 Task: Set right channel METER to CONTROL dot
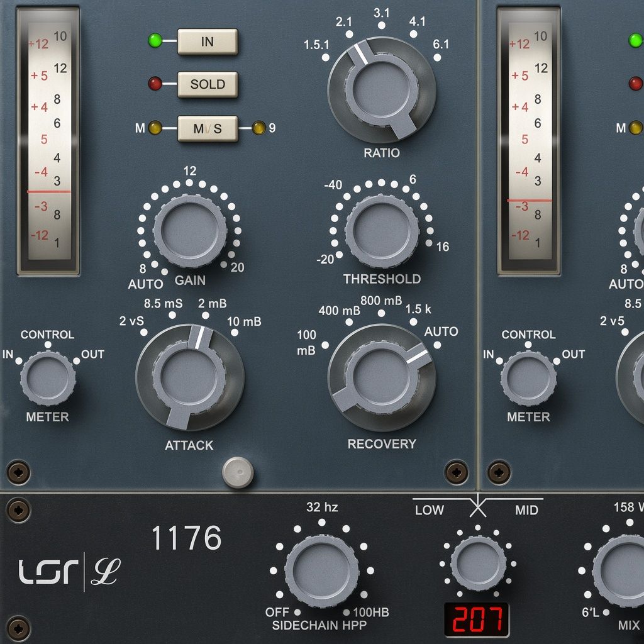click(x=528, y=345)
